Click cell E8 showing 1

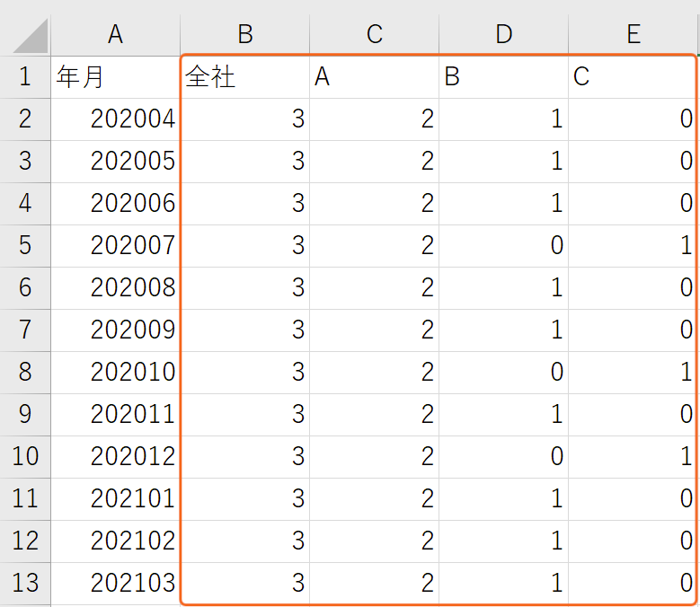coord(633,373)
